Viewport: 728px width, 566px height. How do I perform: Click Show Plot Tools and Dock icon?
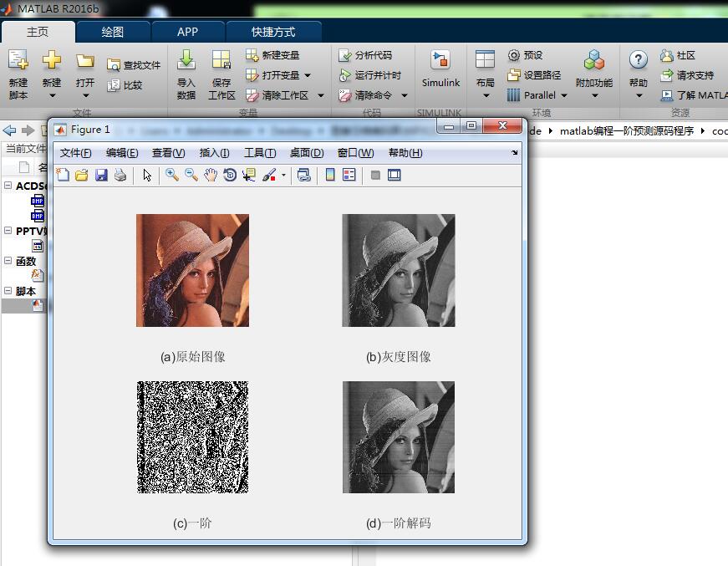pyautogui.click(x=395, y=175)
